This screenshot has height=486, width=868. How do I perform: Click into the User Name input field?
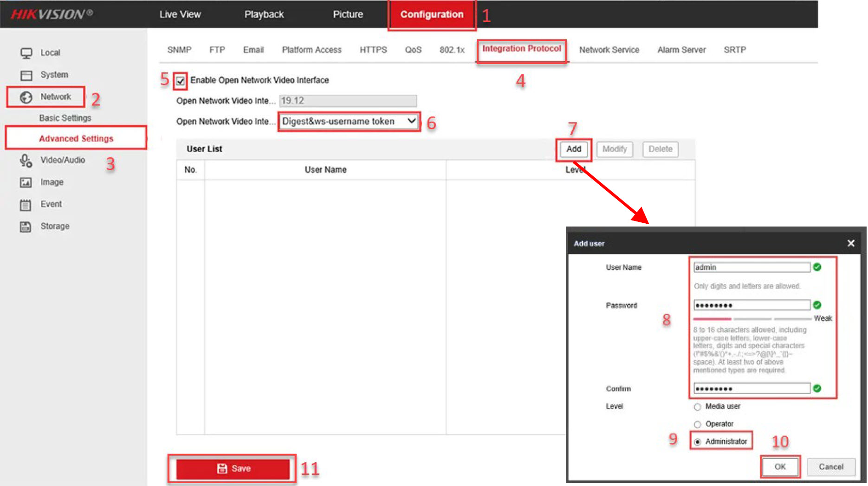[x=751, y=267]
